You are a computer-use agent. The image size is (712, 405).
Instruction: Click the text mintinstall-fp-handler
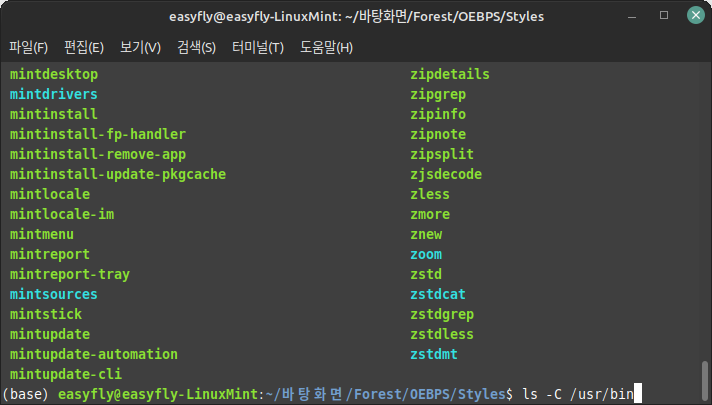coord(98,134)
